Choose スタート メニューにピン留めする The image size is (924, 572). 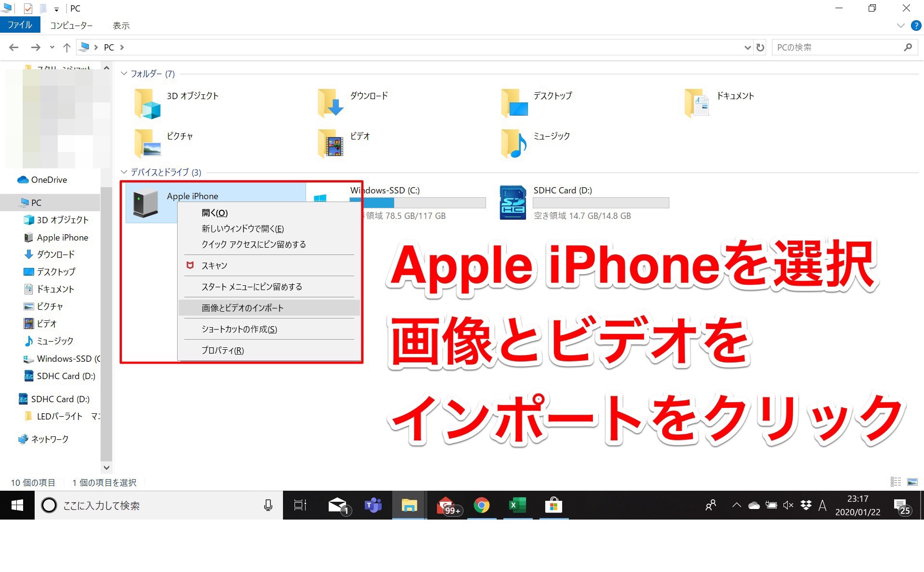pyautogui.click(x=269, y=287)
